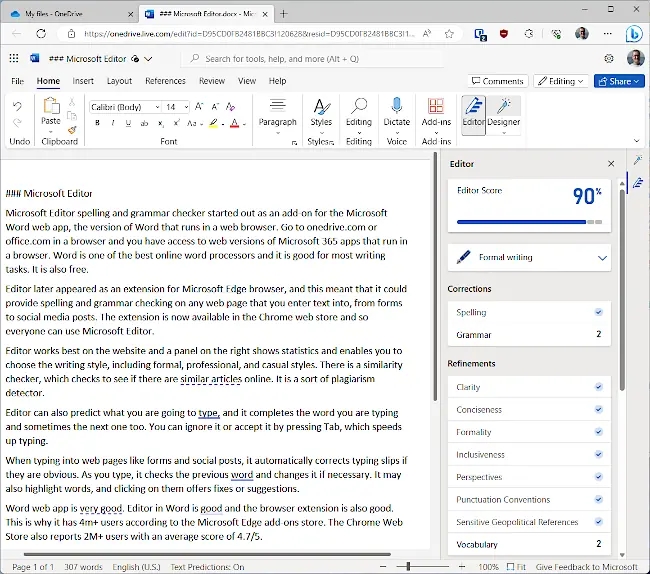
Task: Apply strikethrough formatting
Action: [144, 123]
